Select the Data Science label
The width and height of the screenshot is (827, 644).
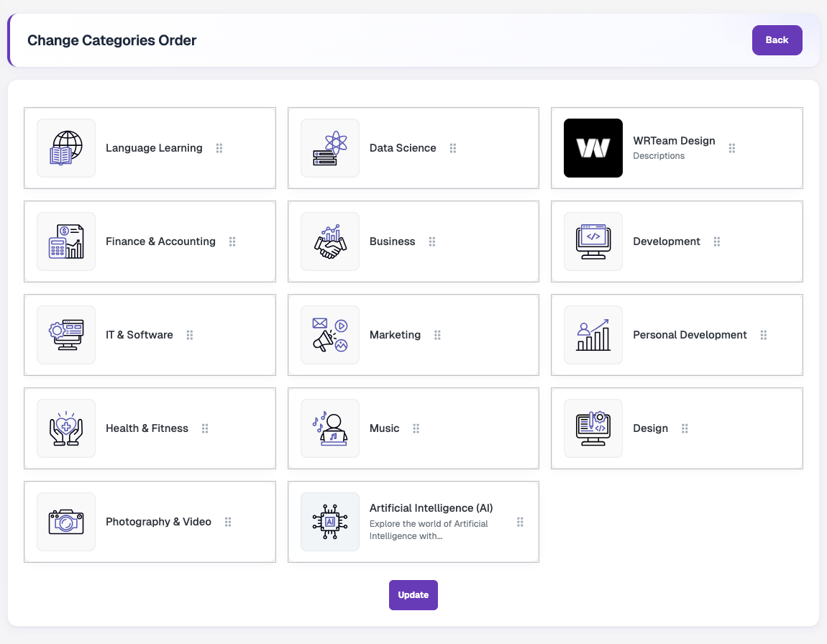pos(403,148)
